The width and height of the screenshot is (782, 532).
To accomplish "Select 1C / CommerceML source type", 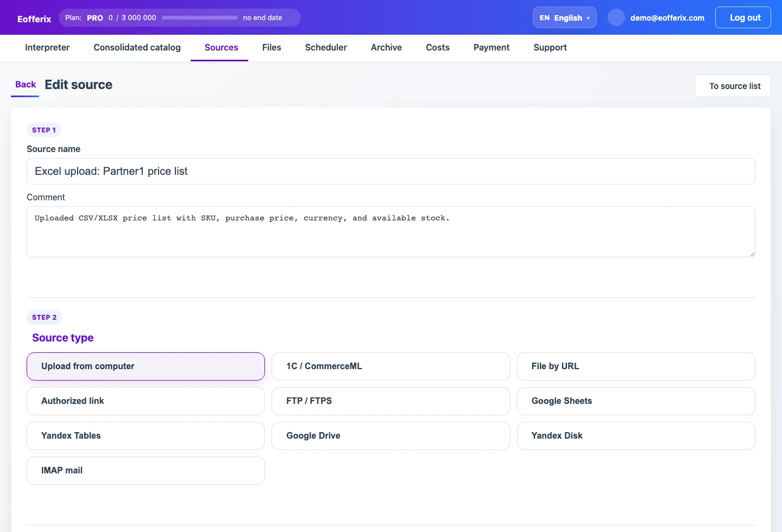I will tap(391, 366).
